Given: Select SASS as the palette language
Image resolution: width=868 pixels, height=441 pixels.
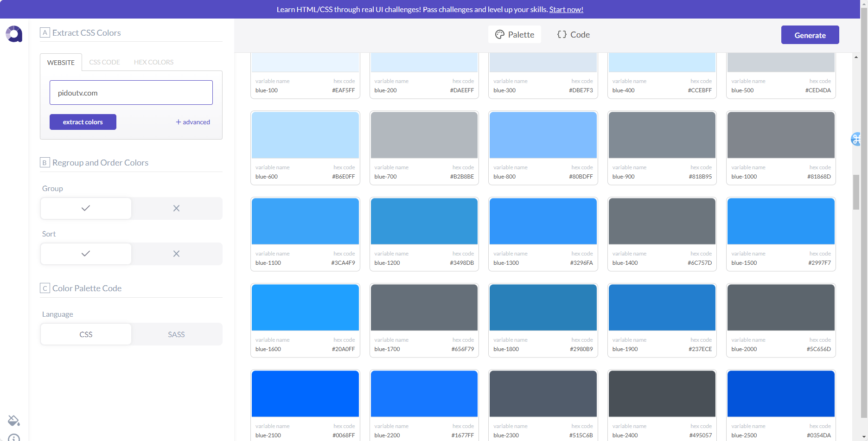Looking at the screenshot, I should [176, 334].
